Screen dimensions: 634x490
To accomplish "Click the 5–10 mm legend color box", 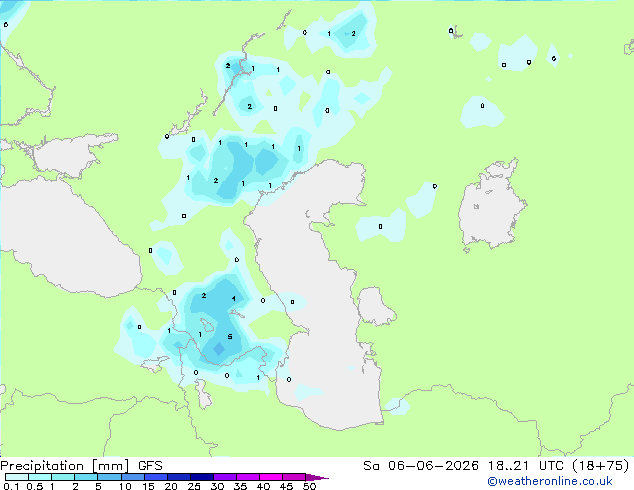I will click(x=110, y=477).
